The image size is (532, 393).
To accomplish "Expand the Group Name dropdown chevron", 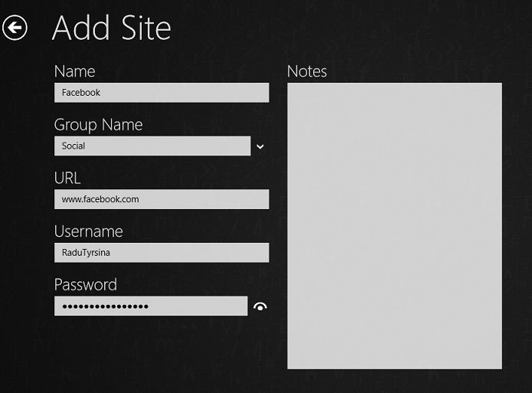I will point(260,146).
